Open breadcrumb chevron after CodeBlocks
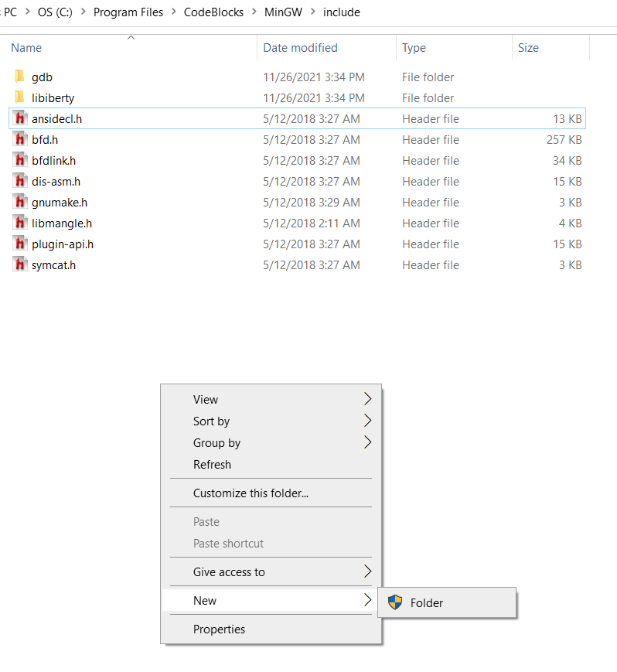Image resolution: width=617 pixels, height=672 pixels. [x=254, y=12]
